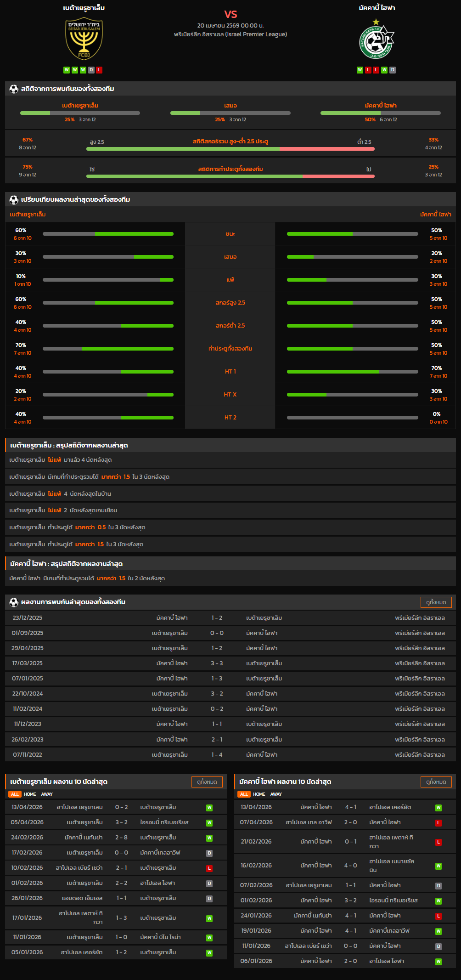This screenshot has height=980, width=461.
Task: Select the AWAY filter for Beitar Jerusalem's last 10
Action: pos(47,794)
